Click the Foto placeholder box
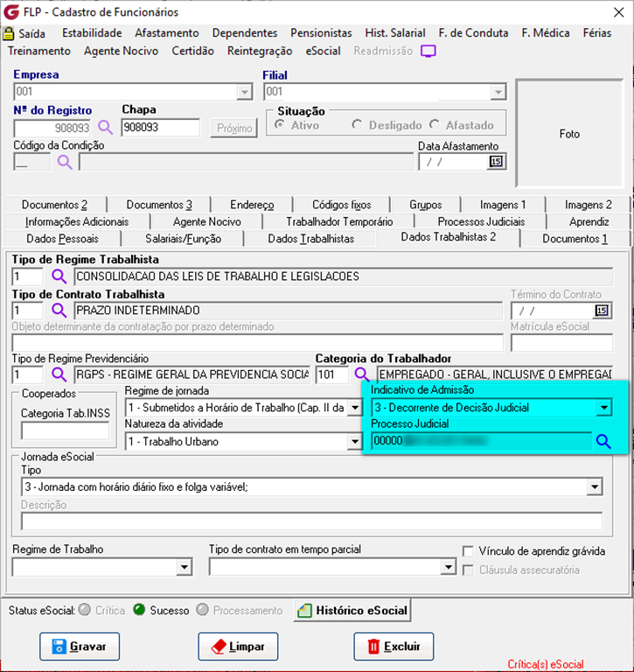The width and height of the screenshot is (634, 672). pos(569,134)
